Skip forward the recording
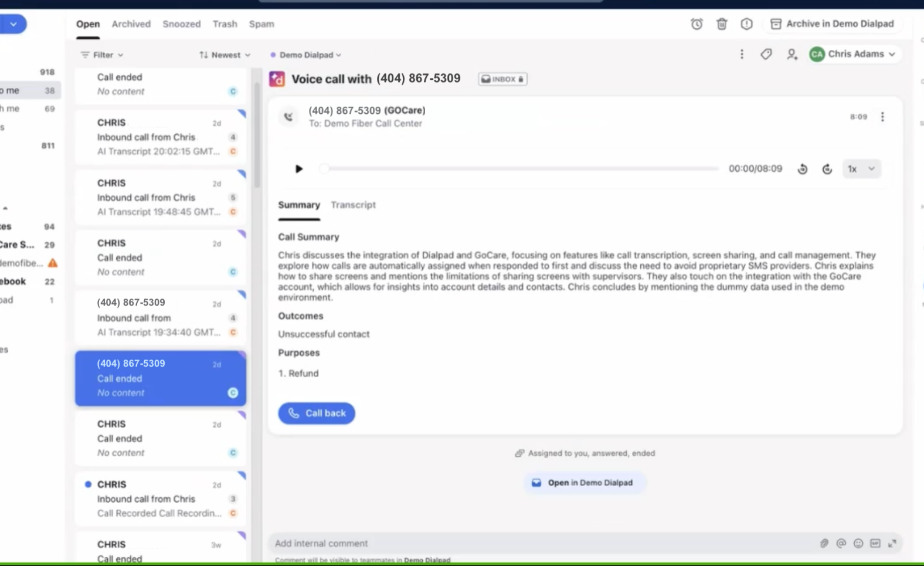Viewport: 924px width, 566px height. tap(827, 169)
